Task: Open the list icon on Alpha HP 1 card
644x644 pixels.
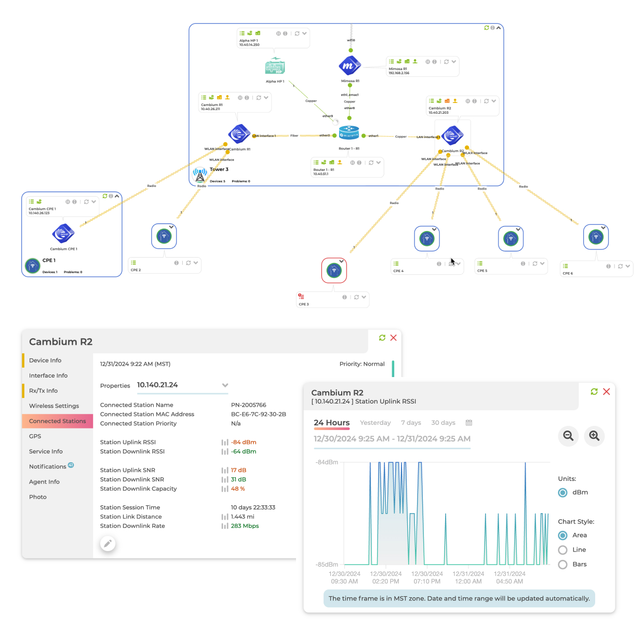Action: (242, 33)
